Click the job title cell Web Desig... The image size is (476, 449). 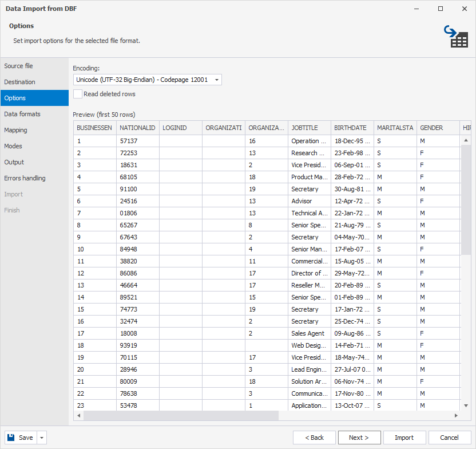pos(310,345)
